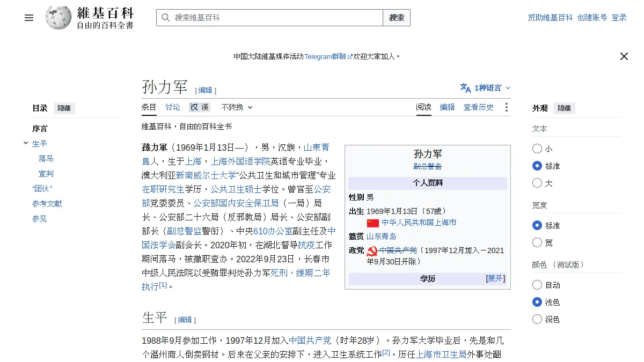The width and height of the screenshot is (644, 362).
Task: Expand the 学历 infobox section
Action: tap(495, 278)
